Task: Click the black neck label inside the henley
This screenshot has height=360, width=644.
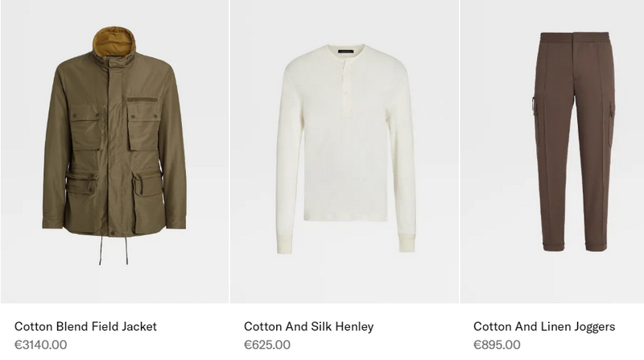Action: (x=346, y=52)
